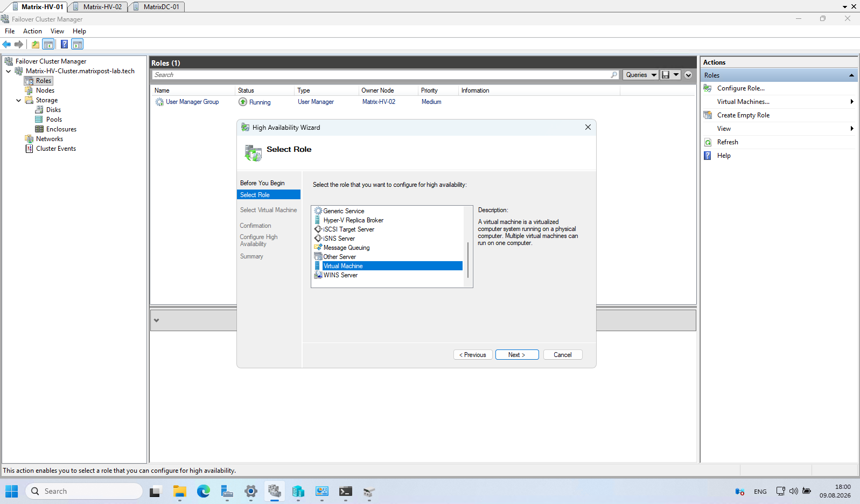Open the Action menu

(32, 31)
